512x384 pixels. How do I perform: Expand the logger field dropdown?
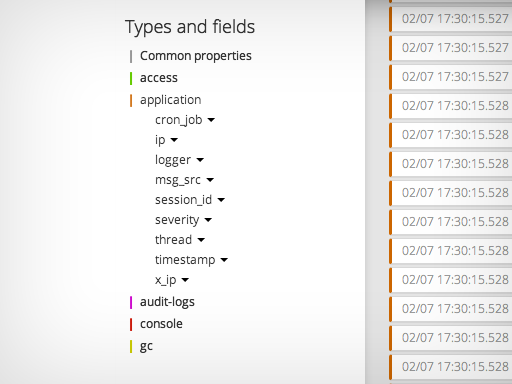pyautogui.click(x=200, y=160)
